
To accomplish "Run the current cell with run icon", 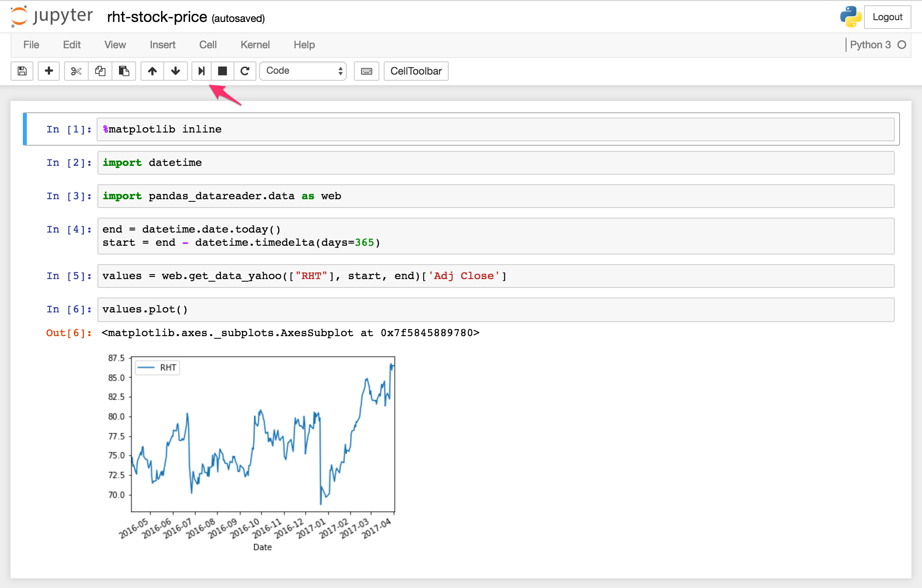I will [201, 71].
